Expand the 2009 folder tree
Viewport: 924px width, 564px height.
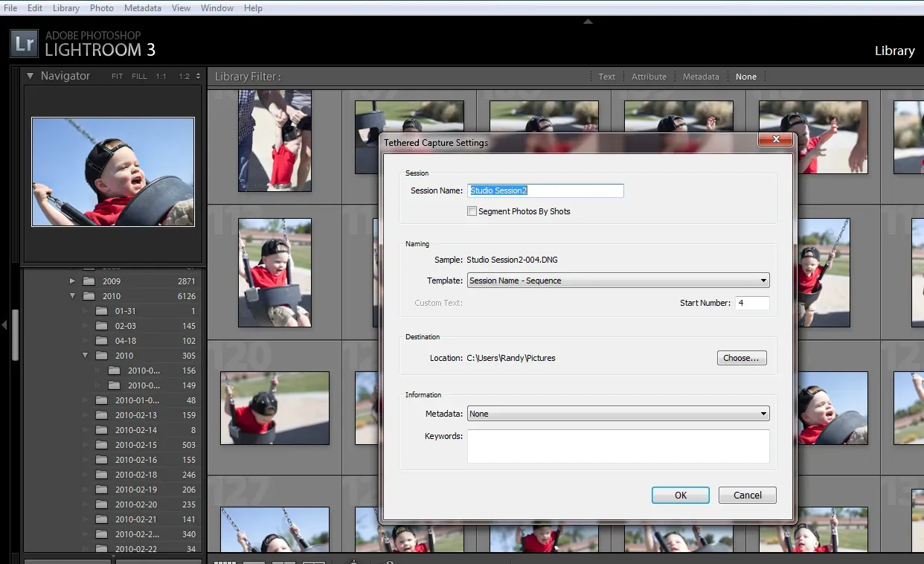click(72, 281)
